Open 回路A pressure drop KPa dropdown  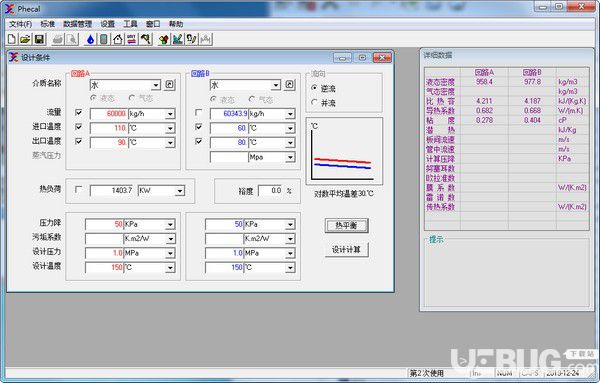click(170, 224)
